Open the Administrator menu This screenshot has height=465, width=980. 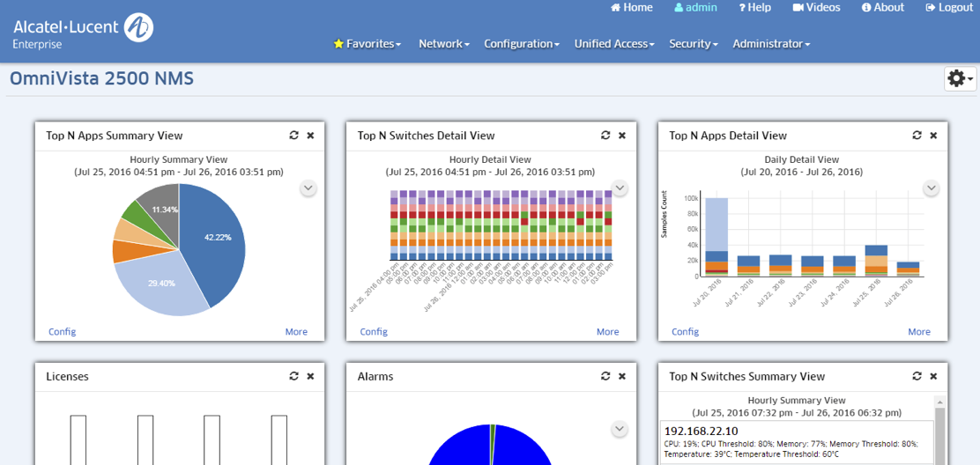click(772, 44)
